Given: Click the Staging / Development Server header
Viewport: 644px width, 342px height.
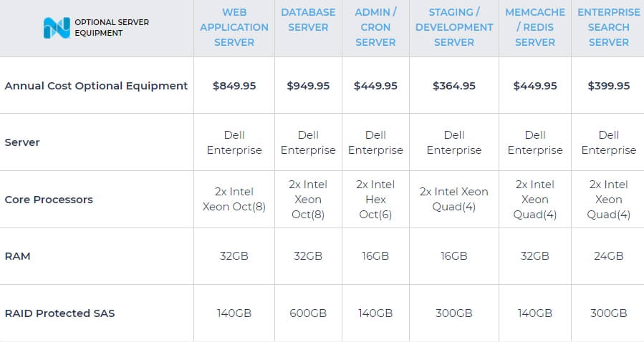Looking at the screenshot, I should 454,27.
